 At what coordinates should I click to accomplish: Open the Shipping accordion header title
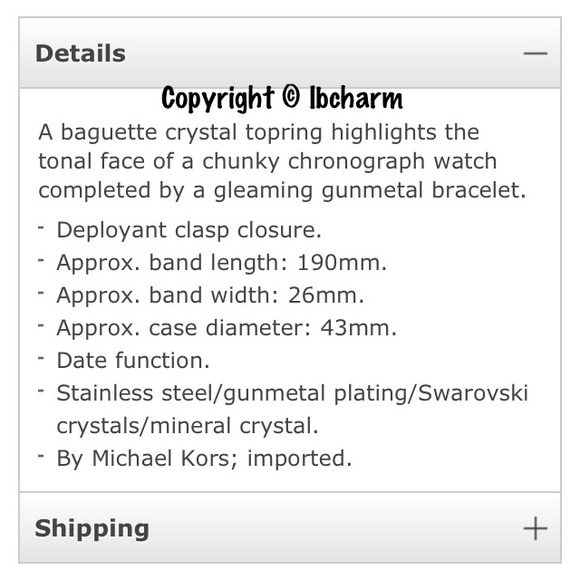pyautogui.click(x=92, y=528)
